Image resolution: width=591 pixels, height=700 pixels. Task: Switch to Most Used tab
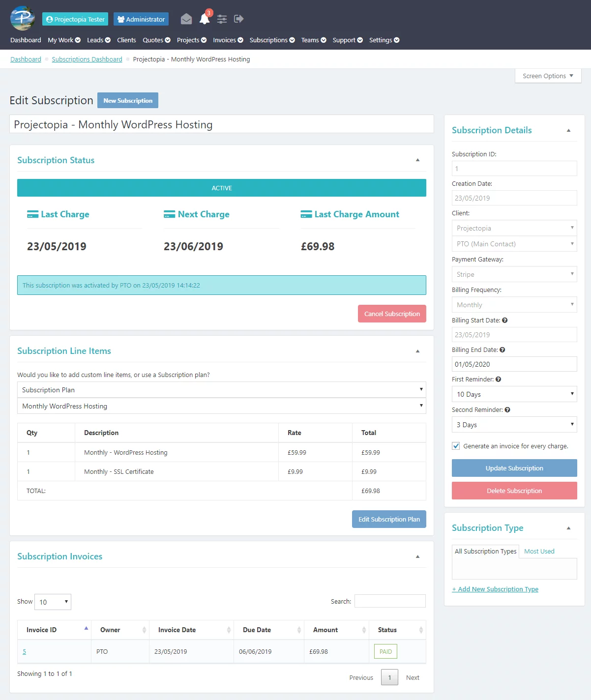(x=539, y=552)
